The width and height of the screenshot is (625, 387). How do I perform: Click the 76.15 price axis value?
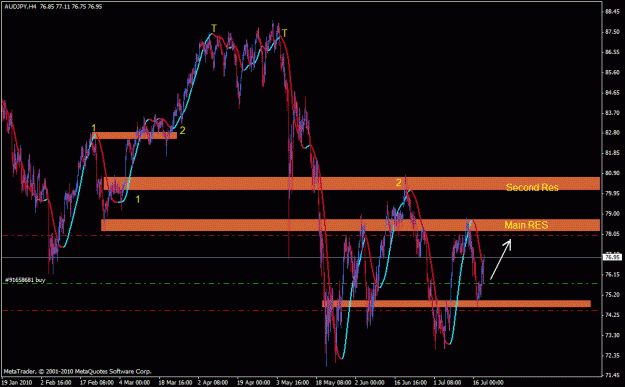[612, 274]
